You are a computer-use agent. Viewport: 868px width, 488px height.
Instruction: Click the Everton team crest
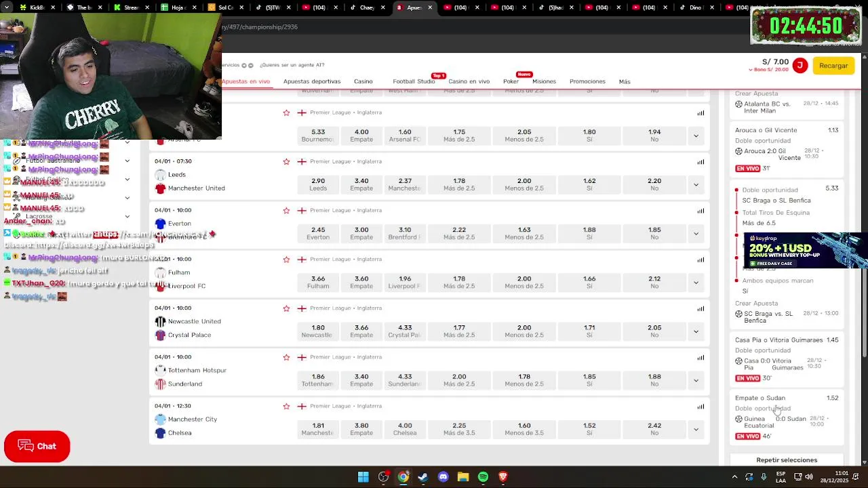click(160, 224)
